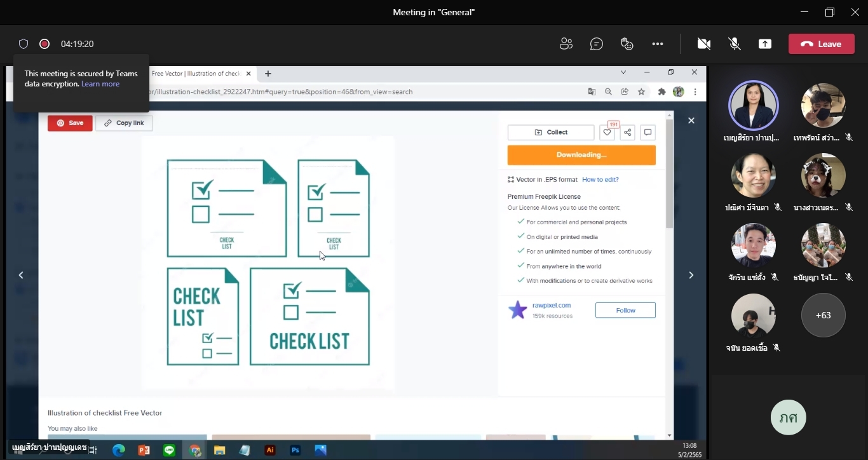Image resolution: width=868 pixels, height=460 pixels.
Task: Select the Free Vector Illustration browser tab
Action: 195,74
